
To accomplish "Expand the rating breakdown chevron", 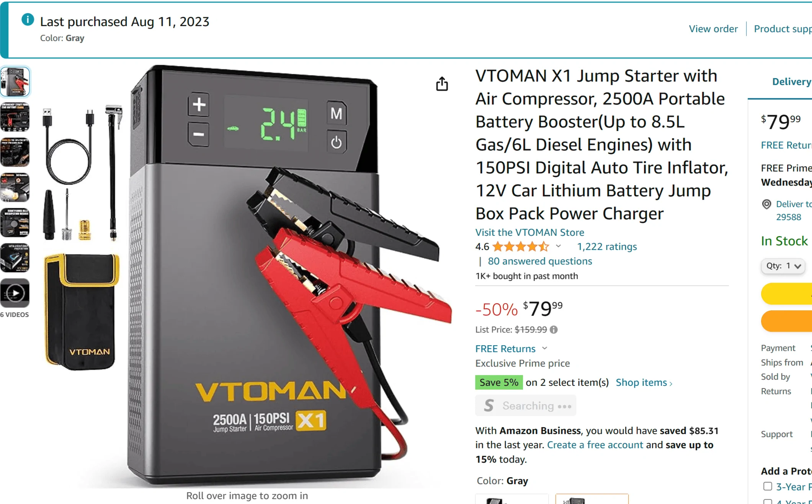I will click(x=558, y=246).
